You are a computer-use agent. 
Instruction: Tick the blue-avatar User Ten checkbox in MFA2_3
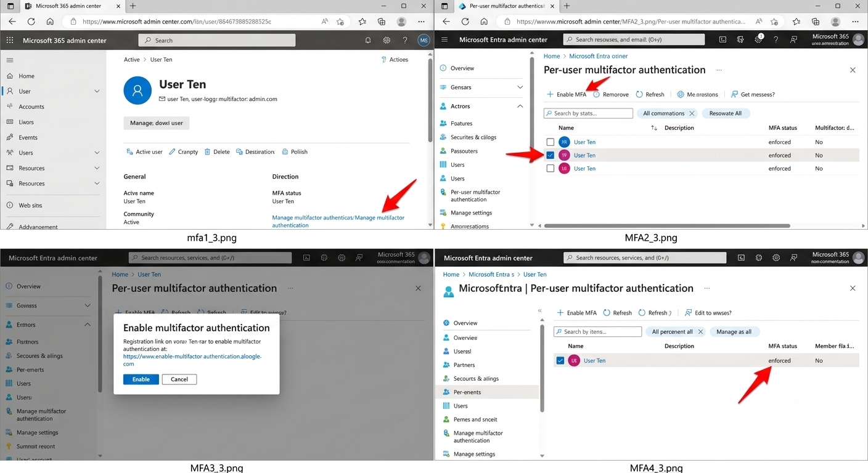pyautogui.click(x=551, y=142)
